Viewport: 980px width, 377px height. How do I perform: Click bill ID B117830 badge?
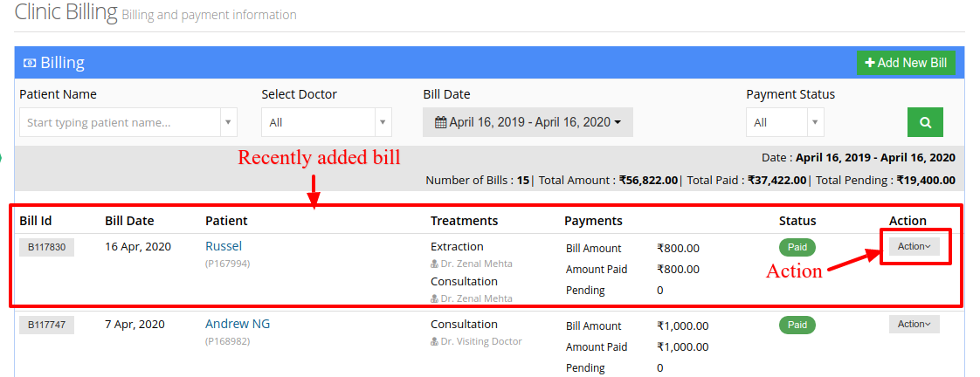point(47,247)
